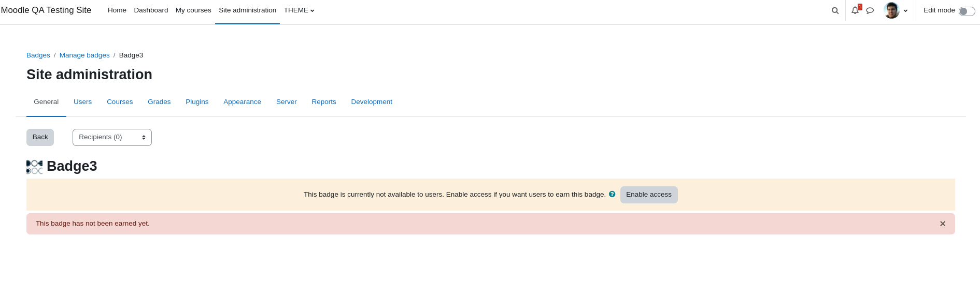This screenshot has width=980, height=295.
Task: Toggle the Edit mode switch
Action: click(967, 11)
